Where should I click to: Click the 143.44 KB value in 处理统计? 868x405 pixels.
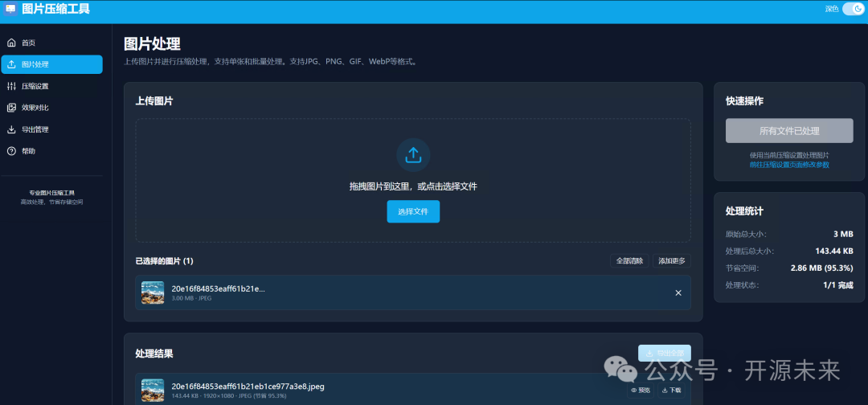click(834, 252)
